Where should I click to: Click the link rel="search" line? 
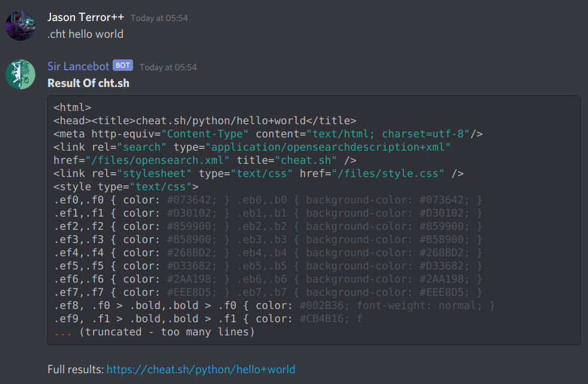coord(252,147)
